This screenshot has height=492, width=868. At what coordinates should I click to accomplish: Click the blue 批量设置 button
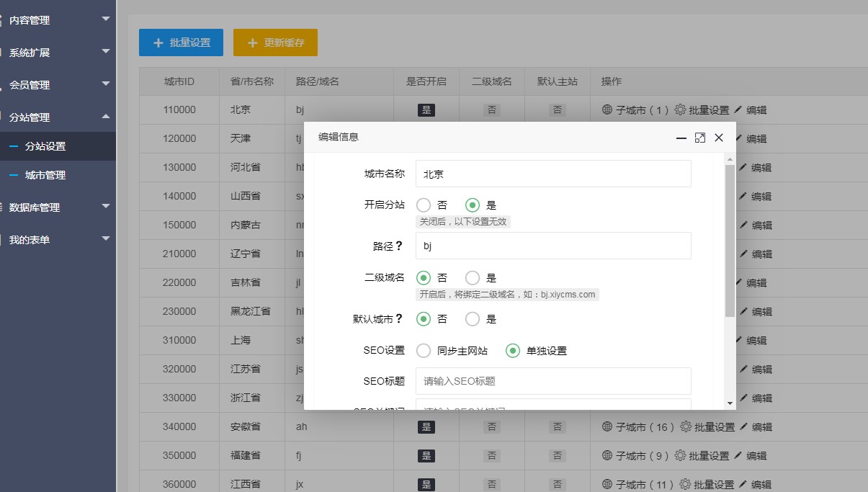pos(181,43)
